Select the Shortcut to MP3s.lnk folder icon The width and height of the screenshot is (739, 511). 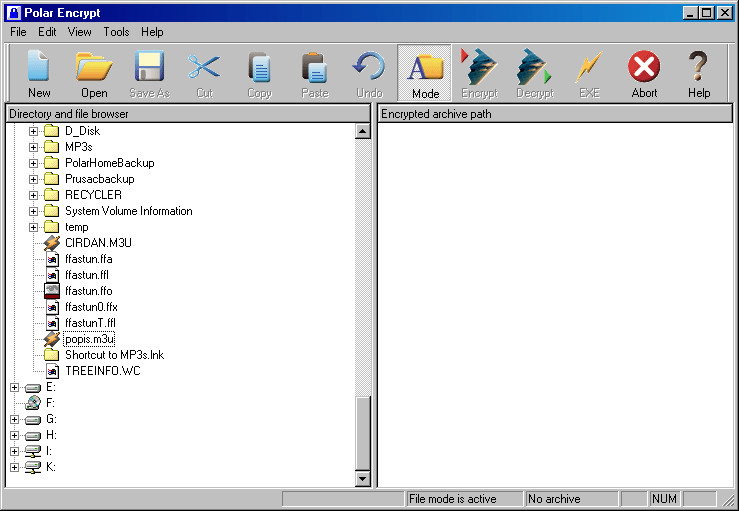[x=52, y=354]
